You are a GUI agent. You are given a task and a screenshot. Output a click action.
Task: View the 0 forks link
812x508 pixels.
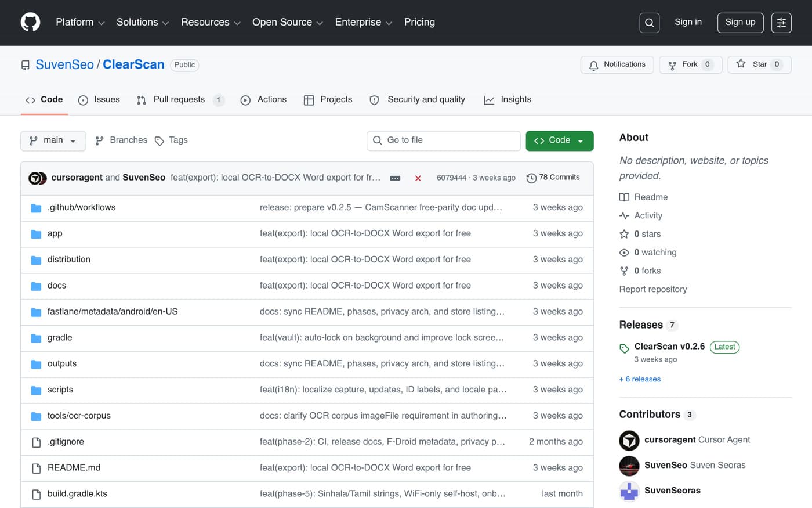coord(640,271)
